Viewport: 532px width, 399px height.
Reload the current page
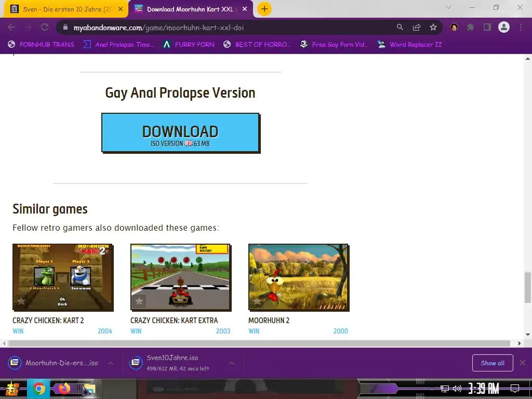[x=45, y=27]
